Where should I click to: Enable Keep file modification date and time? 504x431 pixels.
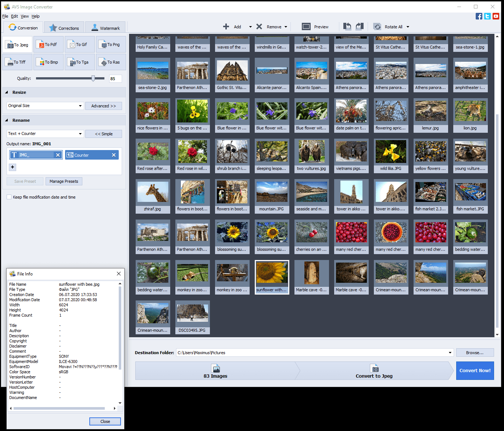[9, 197]
